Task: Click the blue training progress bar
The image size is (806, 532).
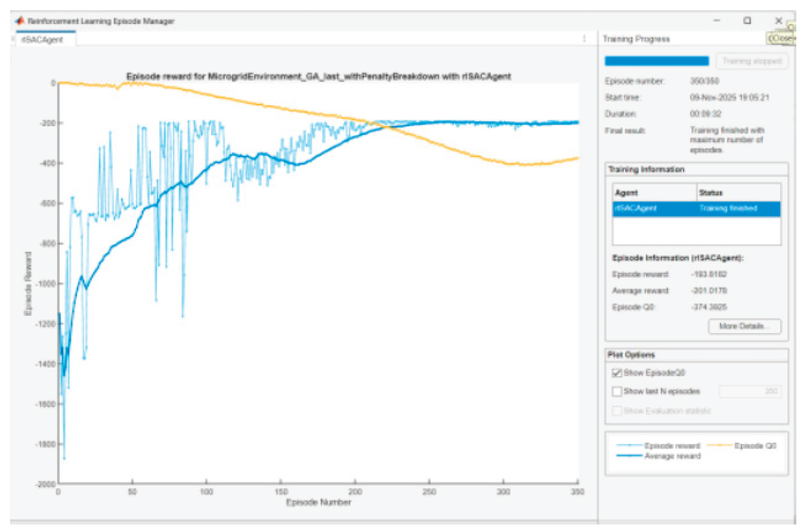Action: 657,61
